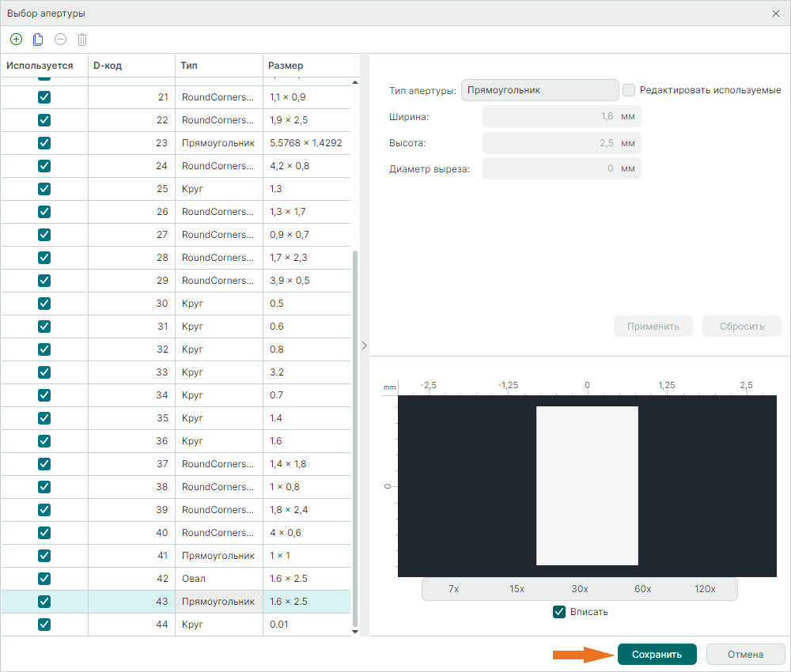Sort the list by the 'D-код' column header
The image size is (791, 672).
tap(131, 66)
